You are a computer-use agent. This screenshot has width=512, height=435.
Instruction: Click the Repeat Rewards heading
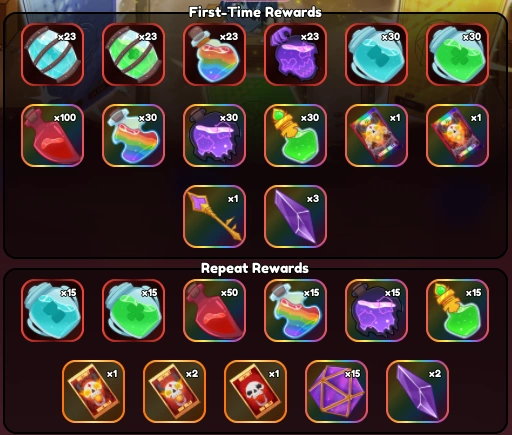click(255, 268)
